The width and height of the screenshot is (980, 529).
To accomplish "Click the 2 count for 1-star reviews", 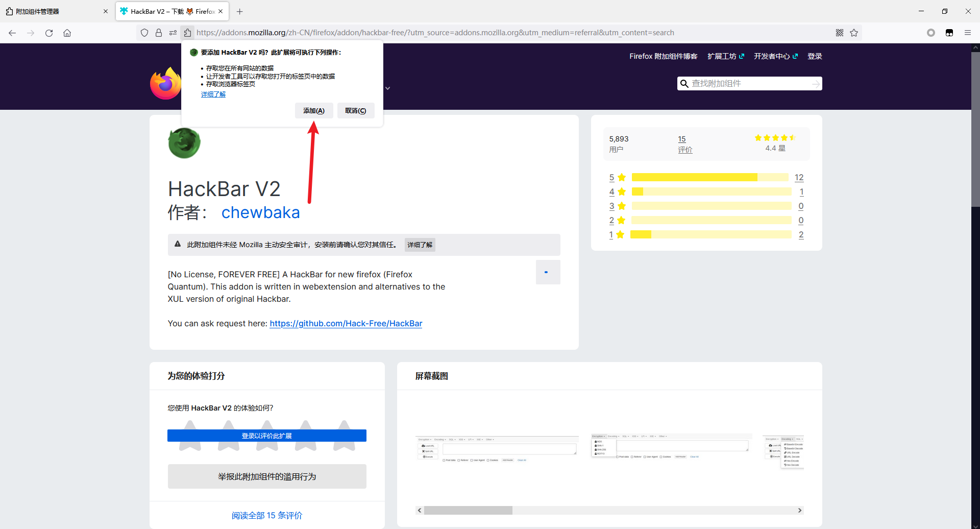I will tap(801, 235).
